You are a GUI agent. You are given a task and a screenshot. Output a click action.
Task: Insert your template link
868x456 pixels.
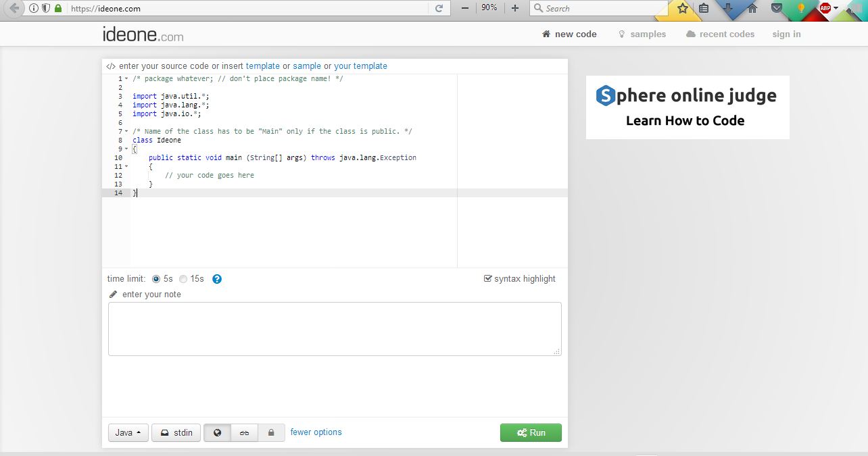pos(360,66)
